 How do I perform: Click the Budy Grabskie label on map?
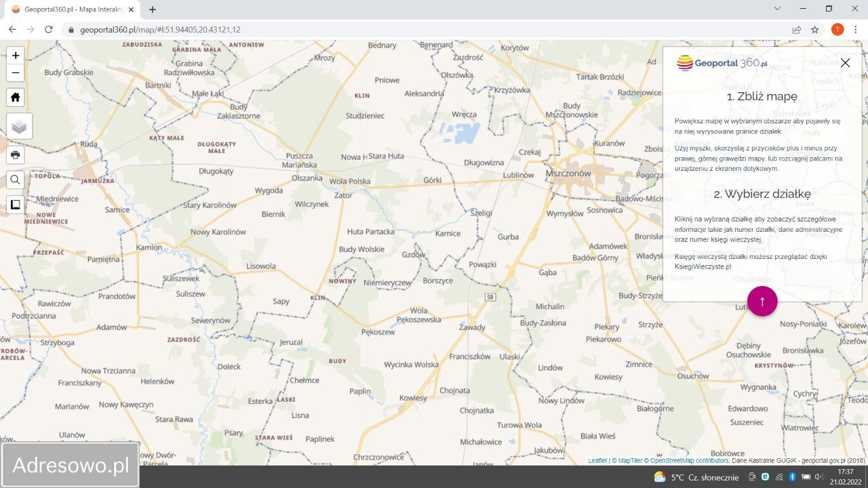click(x=68, y=73)
